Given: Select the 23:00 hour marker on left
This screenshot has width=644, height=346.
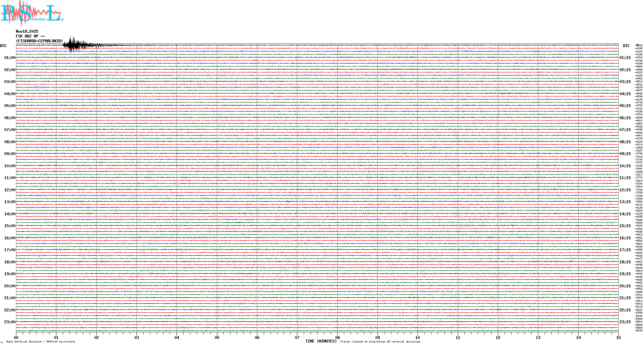Looking at the screenshot, I should tap(10, 322).
